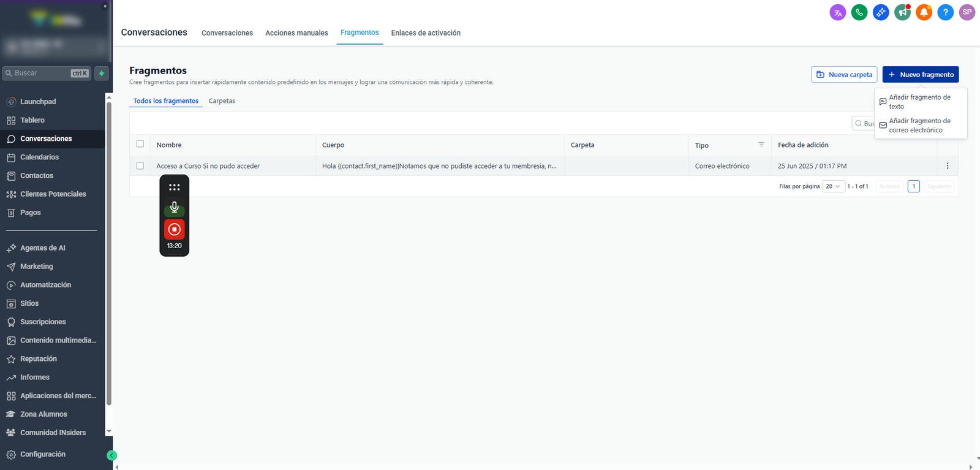980x470 pixels.
Task: Go to page 1 in pagination
Action: [x=914, y=186]
